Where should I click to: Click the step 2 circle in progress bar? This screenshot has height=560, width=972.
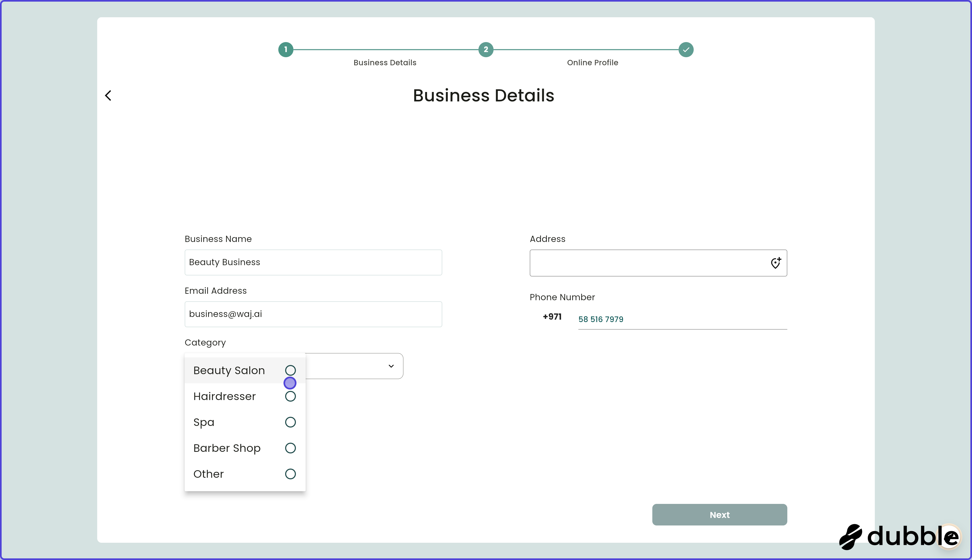coord(485,49)
